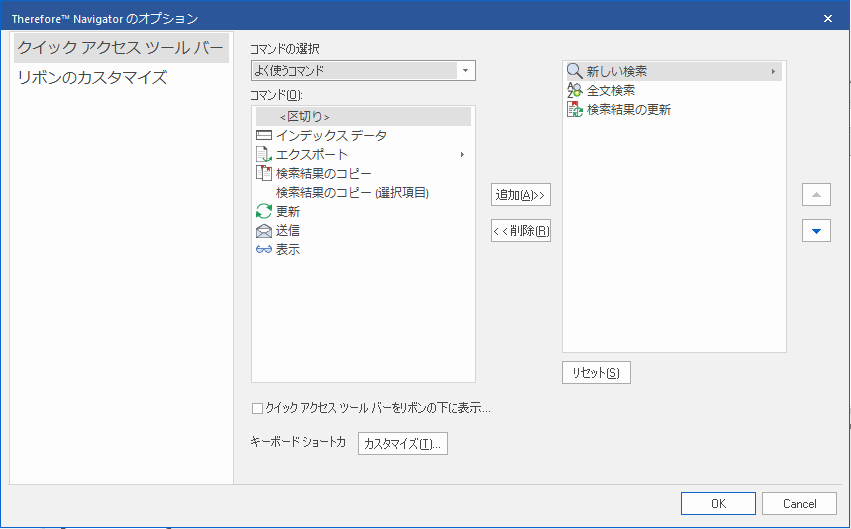Enable showing quick access toolbar below ribbon
This screenshot has width=851, height=529.
[257, 409]
